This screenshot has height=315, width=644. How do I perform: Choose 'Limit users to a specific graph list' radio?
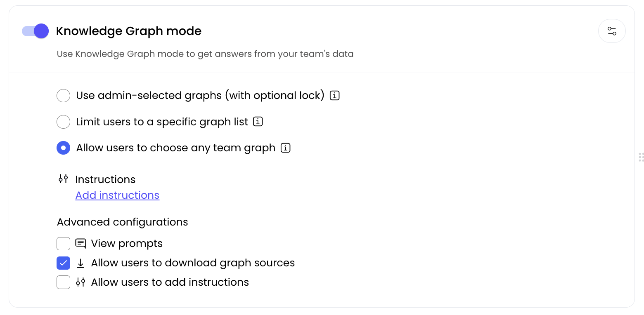(63, 122)
